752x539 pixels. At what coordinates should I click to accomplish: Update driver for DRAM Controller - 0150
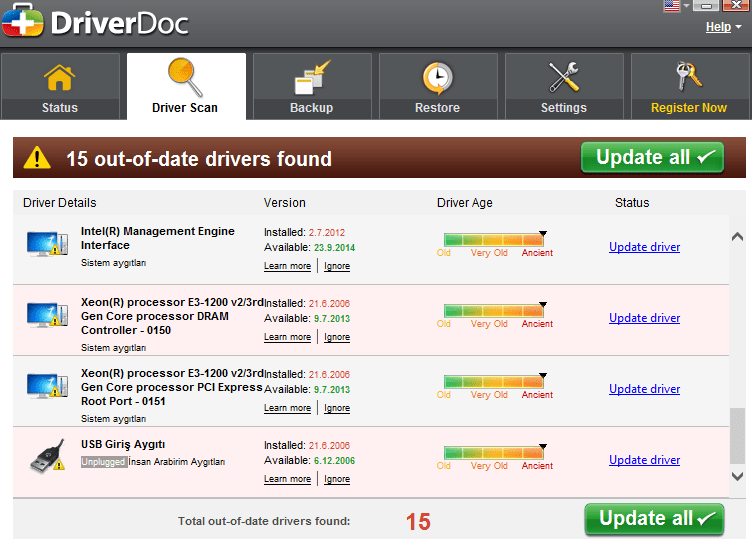point(645,317)
